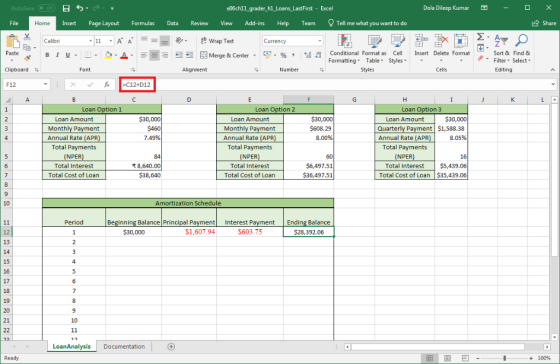The image size is (560, 364).
Task: Open the Cell Styles dropdown
Action: pos(397,49)
